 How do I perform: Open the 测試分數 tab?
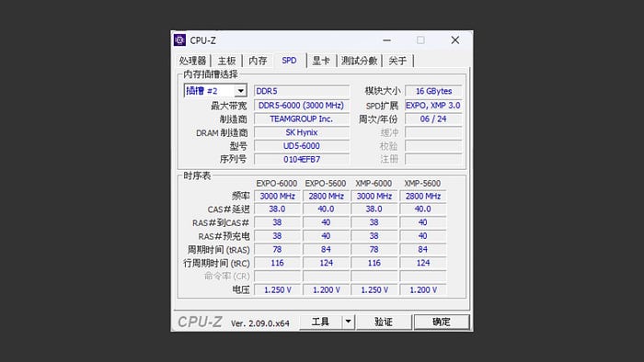(x=360, y=61)
